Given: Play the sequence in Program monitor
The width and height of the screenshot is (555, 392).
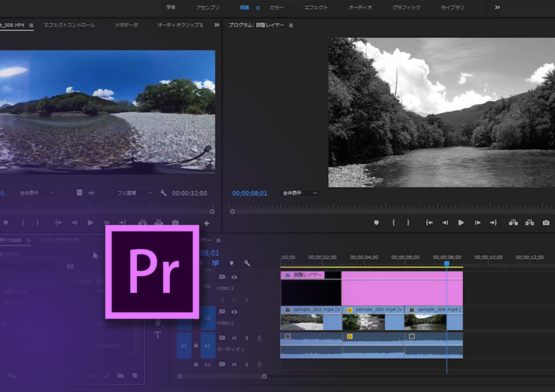Looking at the screenshot, I should (461, 223).
